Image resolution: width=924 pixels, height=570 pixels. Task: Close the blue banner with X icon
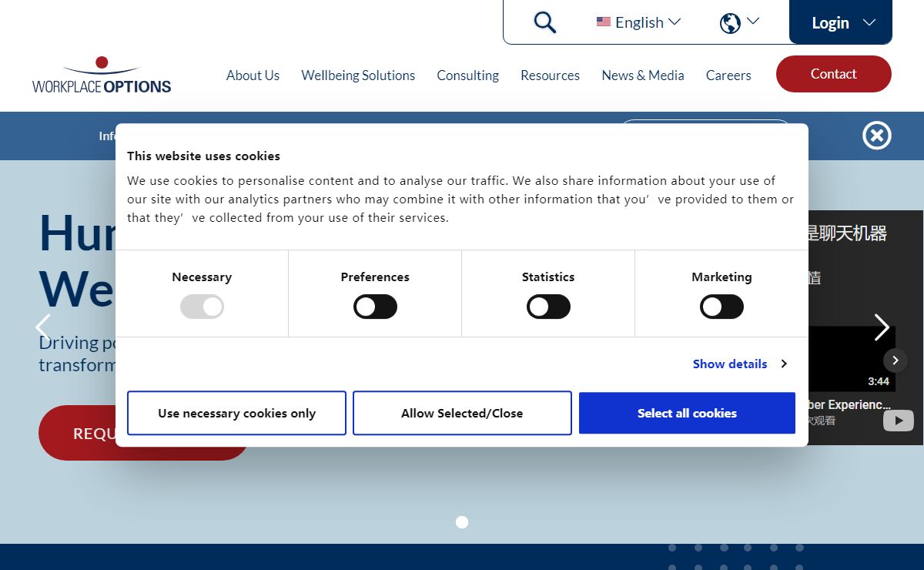(876, 136)
